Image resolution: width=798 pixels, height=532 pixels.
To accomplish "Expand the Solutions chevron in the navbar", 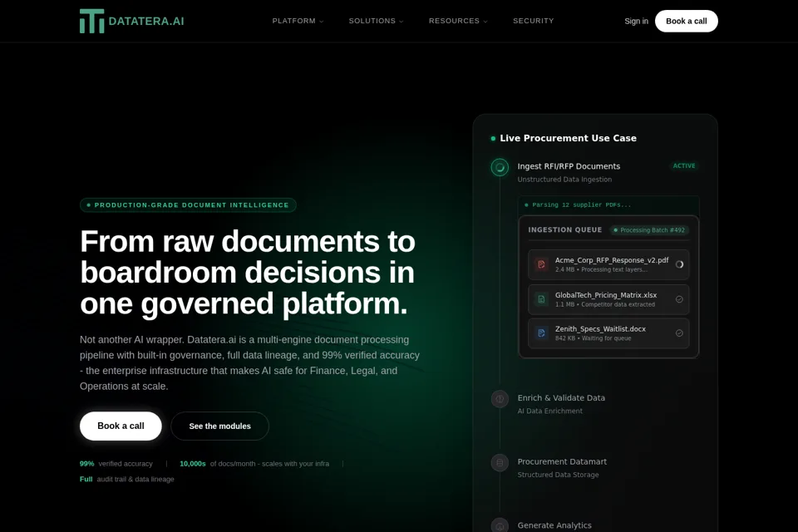I will (x=401, y=22).
